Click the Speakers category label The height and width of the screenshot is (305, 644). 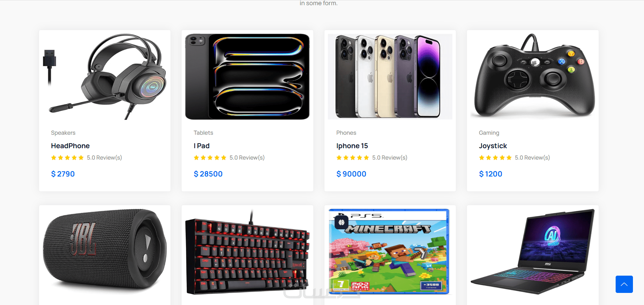pos(63,133)
